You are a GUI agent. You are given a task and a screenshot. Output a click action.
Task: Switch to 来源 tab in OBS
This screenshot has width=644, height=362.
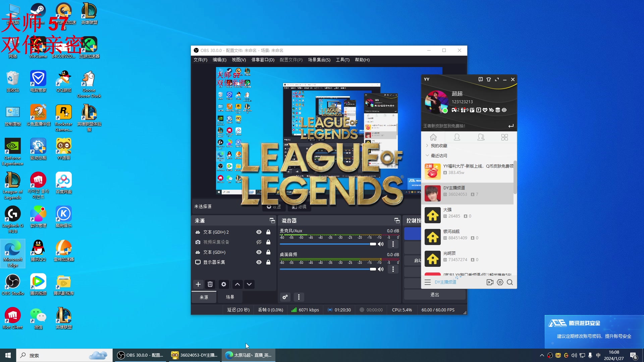pos(204,297)
